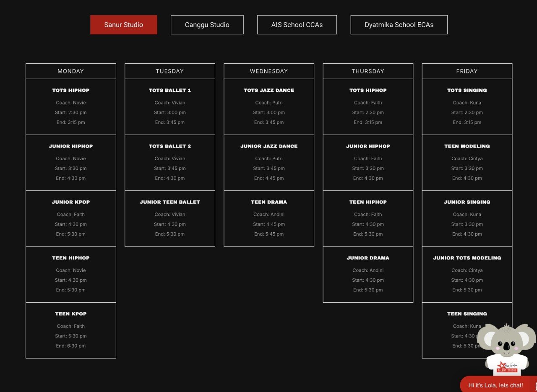Click End: 3:15 pm under Thursday TOTS HIPHOP
Image resolution: width=537 pixels, height=392 pixels.
pyautogui.click(x=368, y=122)
